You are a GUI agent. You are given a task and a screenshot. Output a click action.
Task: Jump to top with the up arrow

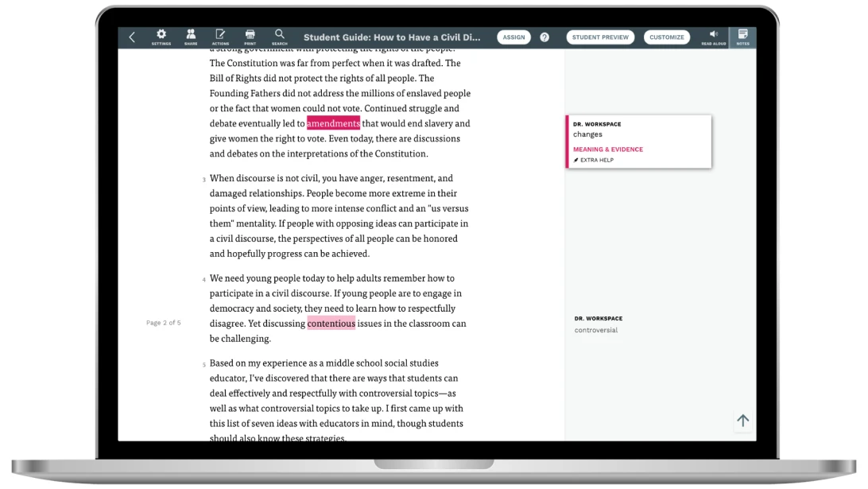coord(743,421)
